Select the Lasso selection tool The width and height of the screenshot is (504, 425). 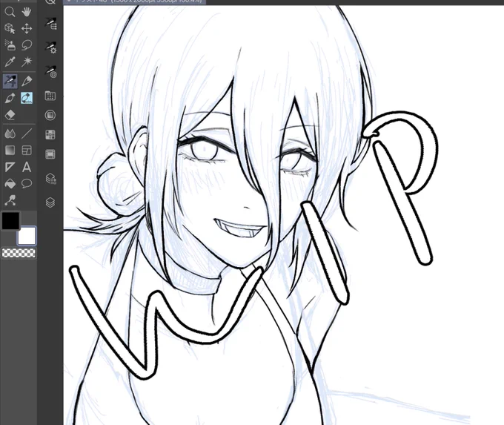click(27, 45)
